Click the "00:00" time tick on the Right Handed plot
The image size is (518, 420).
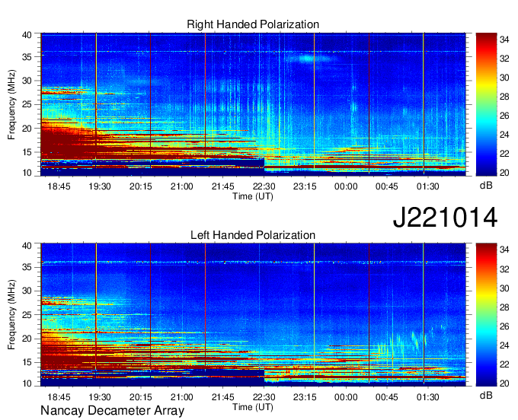pos(346,186)
